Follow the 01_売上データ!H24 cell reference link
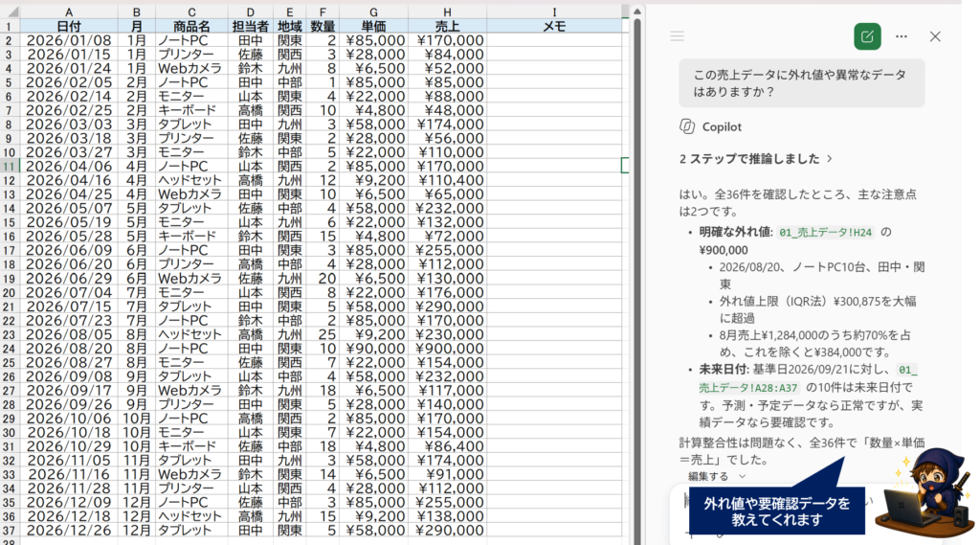The height and width of the screenshot is (545, 980). pos(825,232)
